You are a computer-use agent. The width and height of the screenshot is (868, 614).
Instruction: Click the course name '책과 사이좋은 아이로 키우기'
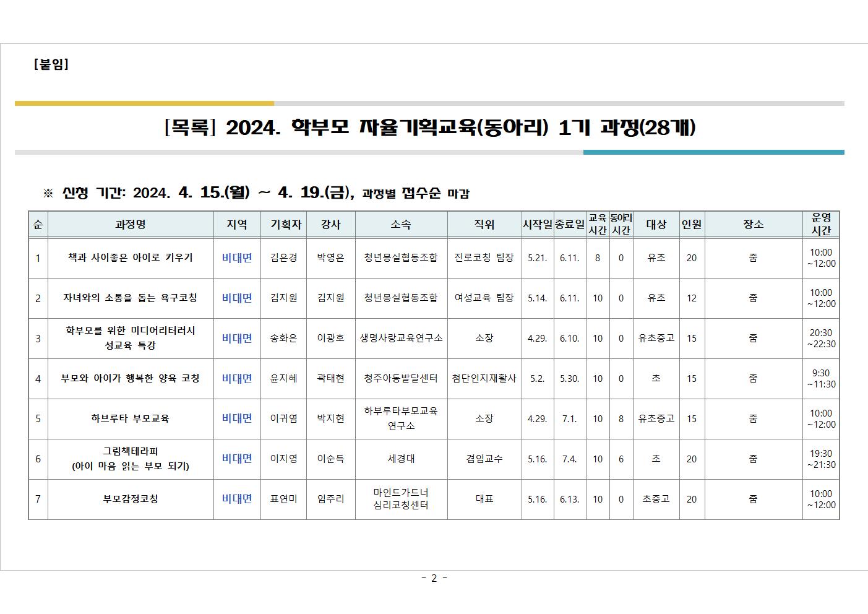click(131, 257)
